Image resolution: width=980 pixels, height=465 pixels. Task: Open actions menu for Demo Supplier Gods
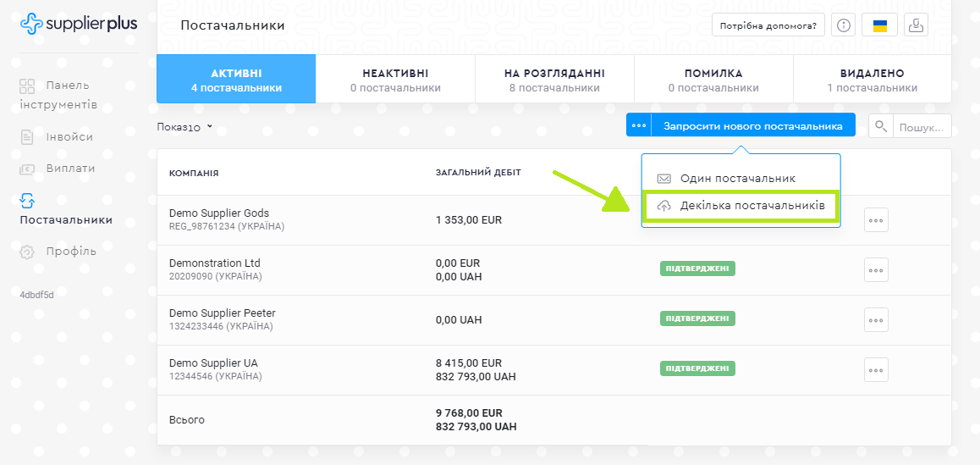(x=876, y=220)
